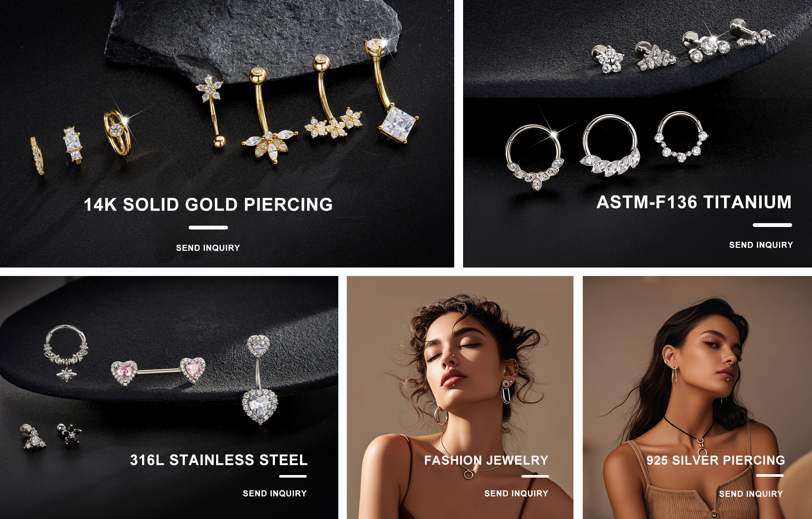Click Send Inquiry under Fashion Jewelry
812x519 pixels.
[x=516, y=494]
